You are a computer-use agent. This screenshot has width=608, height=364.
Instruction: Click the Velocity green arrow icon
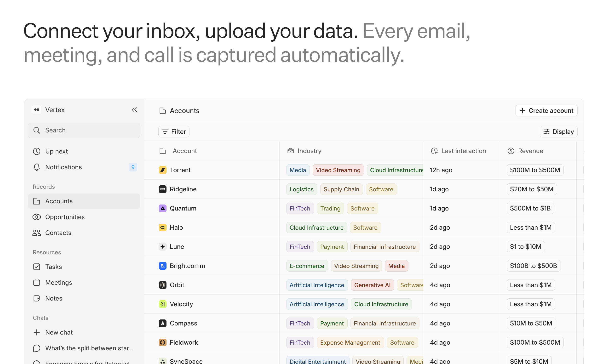pyautogui.click(x=162, y=304)
